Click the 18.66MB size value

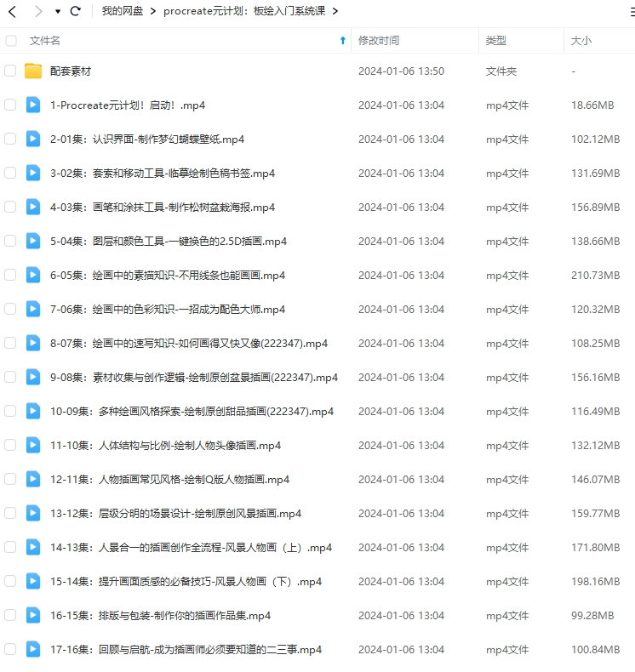(x=592, y=105)
